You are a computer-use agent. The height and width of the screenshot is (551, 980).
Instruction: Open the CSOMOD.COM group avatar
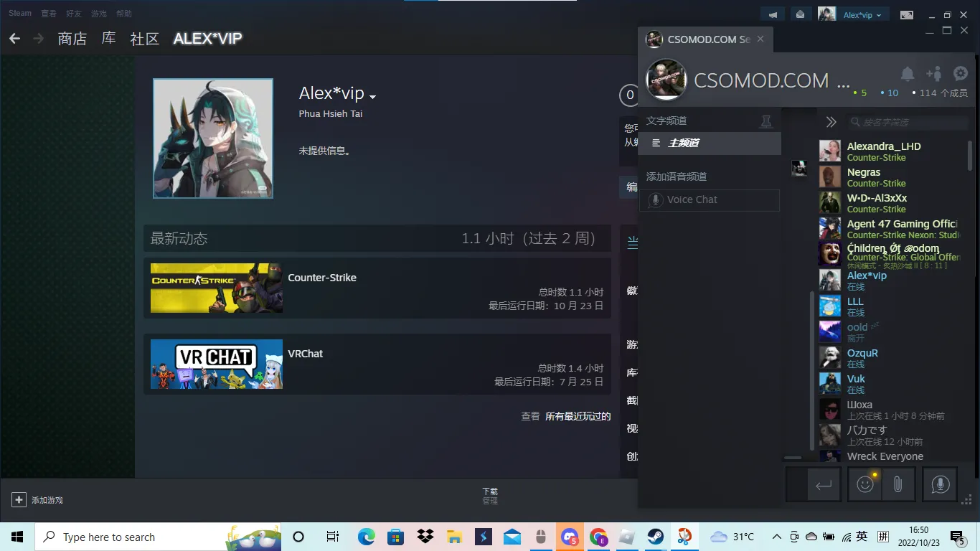pyautogui.click(x=666, y=79)
